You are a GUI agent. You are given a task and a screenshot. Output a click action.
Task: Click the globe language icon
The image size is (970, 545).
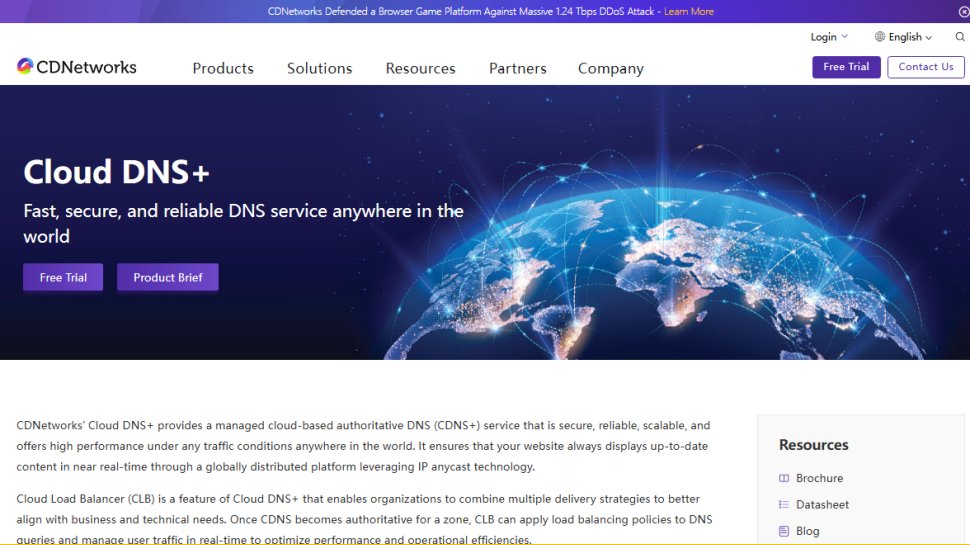coord(880,36)
